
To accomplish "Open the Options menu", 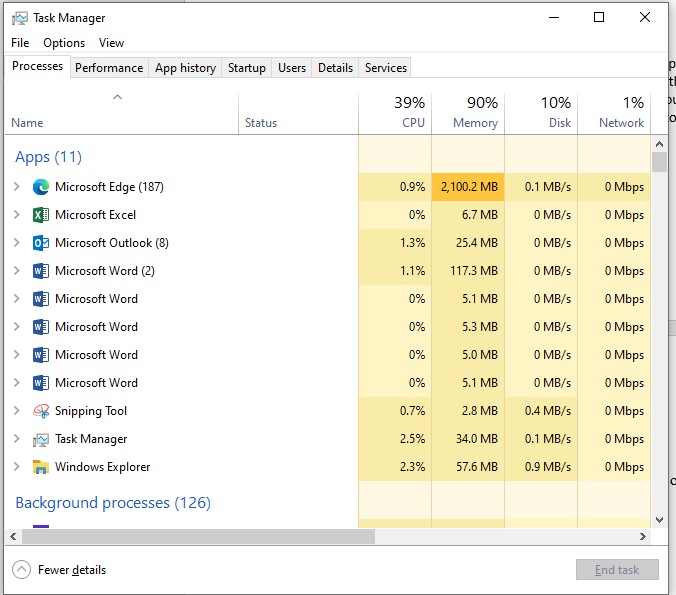I will (x=64, y=43).
